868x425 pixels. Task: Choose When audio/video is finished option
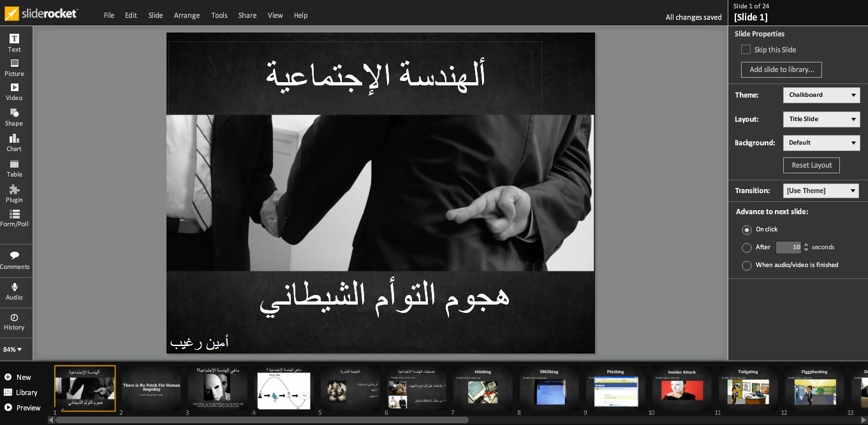point(747,265)
